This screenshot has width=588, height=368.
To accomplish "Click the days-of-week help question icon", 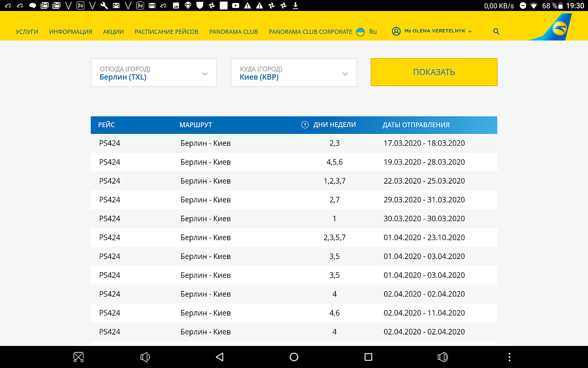I will click(x=305, y=125).
